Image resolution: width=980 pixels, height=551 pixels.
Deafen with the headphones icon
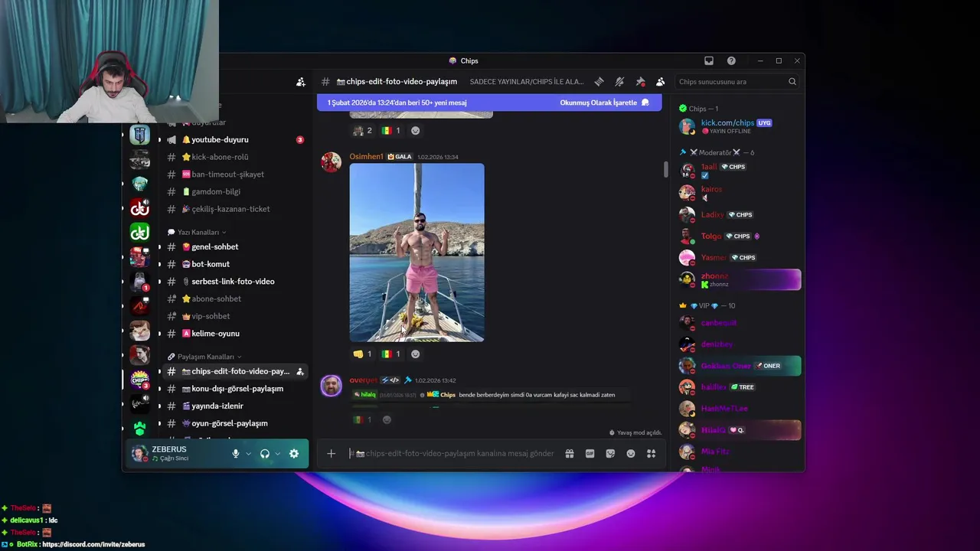tap(265, 454)
